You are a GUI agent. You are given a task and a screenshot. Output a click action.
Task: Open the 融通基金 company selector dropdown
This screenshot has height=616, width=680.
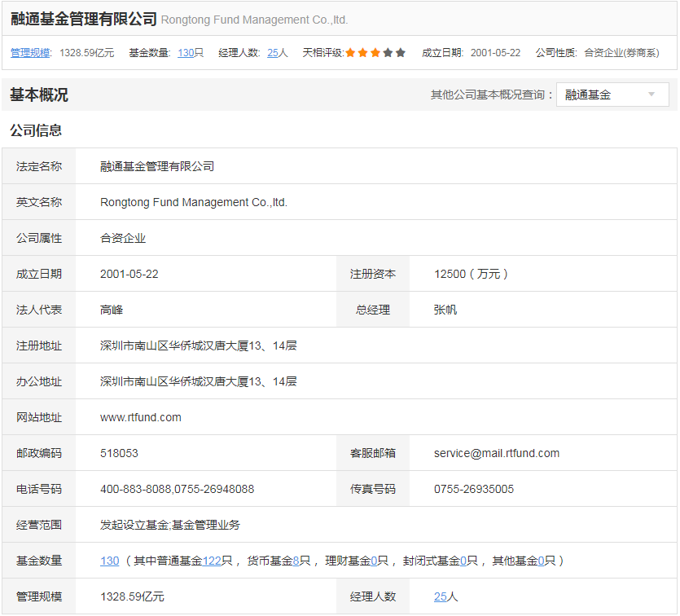pyautogui.click(x=612, y=95)
